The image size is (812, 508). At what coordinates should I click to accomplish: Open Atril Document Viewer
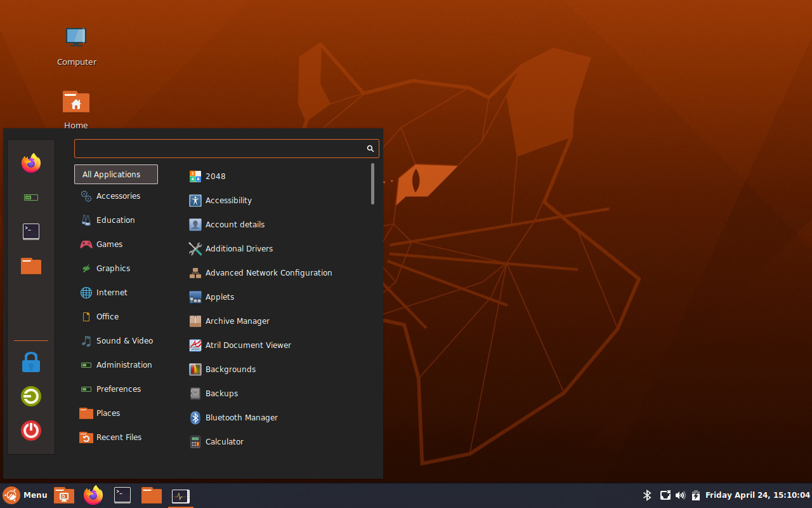(x=247, y=345)
